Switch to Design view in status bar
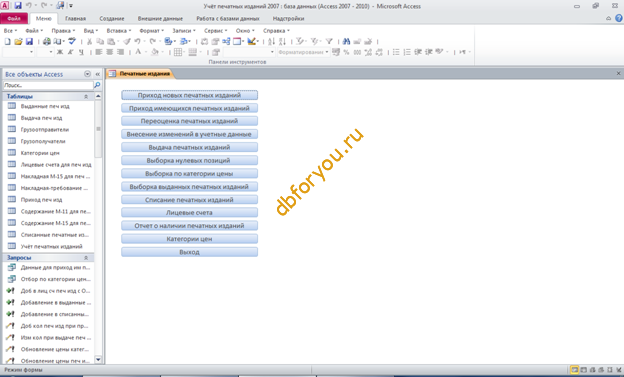 click(618, 370)
